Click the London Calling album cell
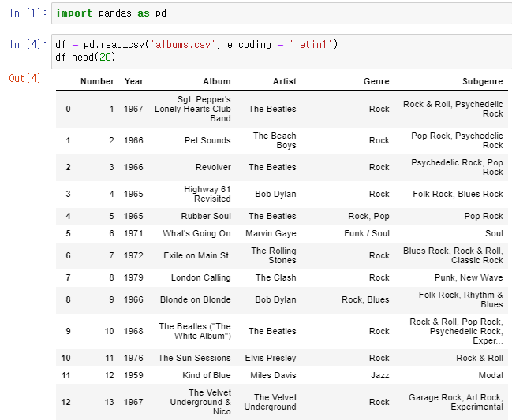This screenshot has width=512, height=420. click(201, 277)
